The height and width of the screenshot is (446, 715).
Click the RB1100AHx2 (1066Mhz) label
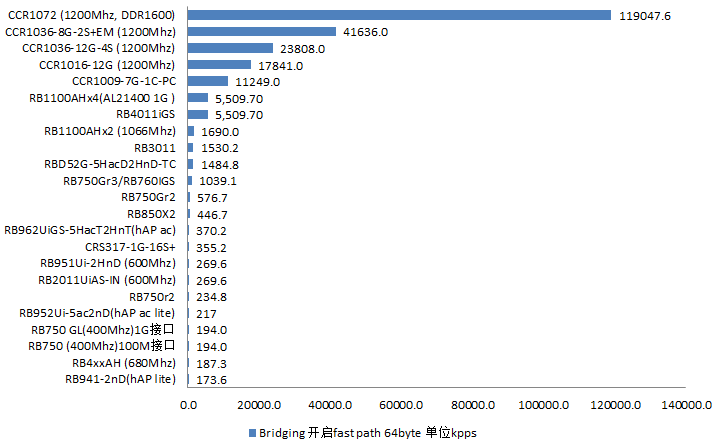point(110,131)
